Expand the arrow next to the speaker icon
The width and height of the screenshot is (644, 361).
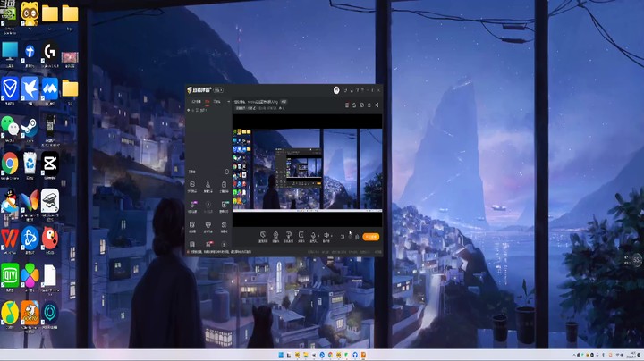[332, 236]
